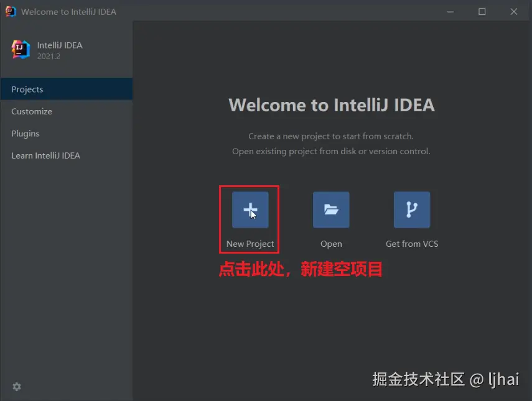Screen dimensions: 532x401
Task: Click the IntelliJ IDEA logo in the sidebar
Action: [x=21, y=50]
